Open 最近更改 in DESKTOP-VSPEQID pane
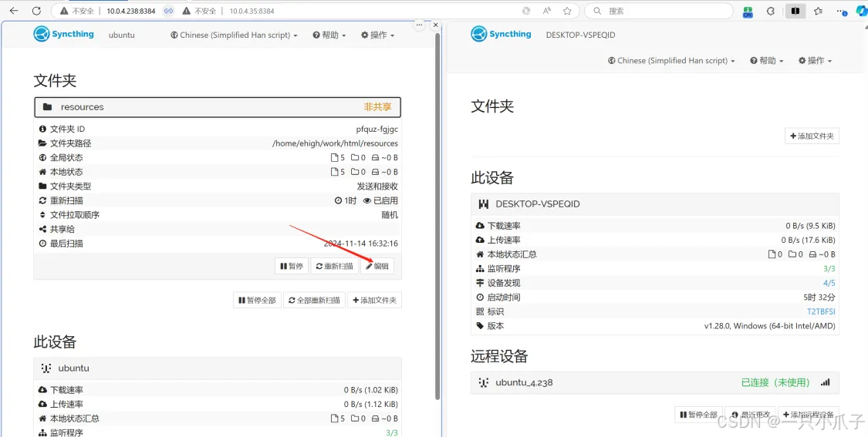This screenshot has height=437, width=868. pyautogui.click(x=750, y=415)
